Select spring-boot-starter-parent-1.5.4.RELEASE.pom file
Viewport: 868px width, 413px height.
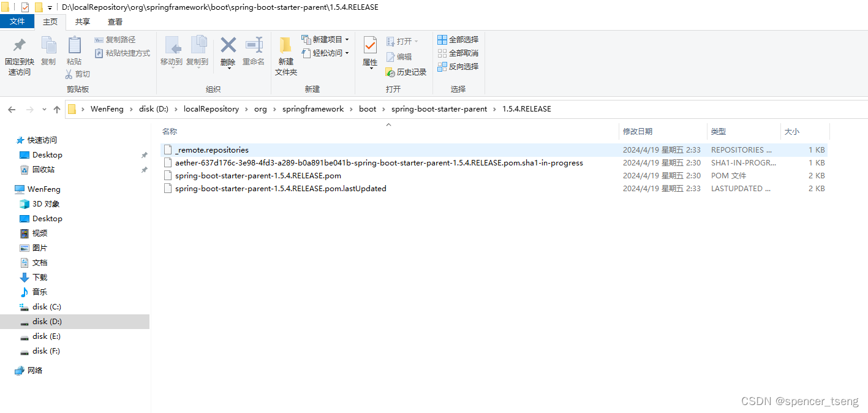pyautogui.click(x=494, y=176)
